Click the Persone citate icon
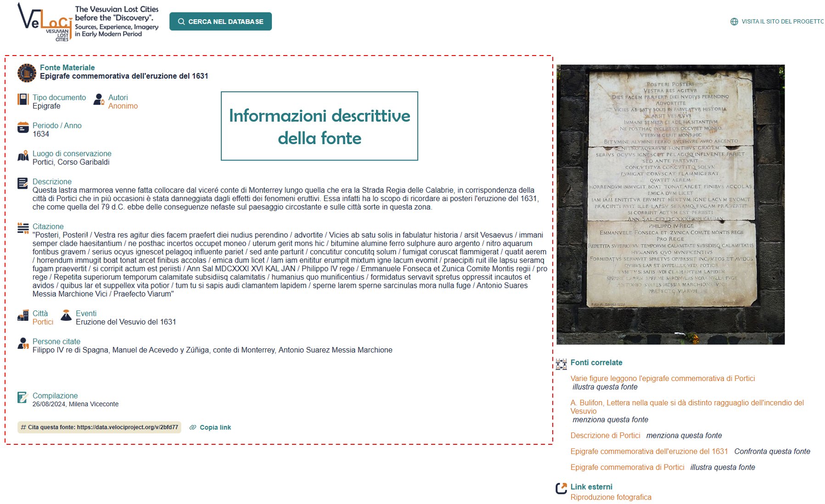Viewport: 825px width, 504px height. tap(23, 343)
